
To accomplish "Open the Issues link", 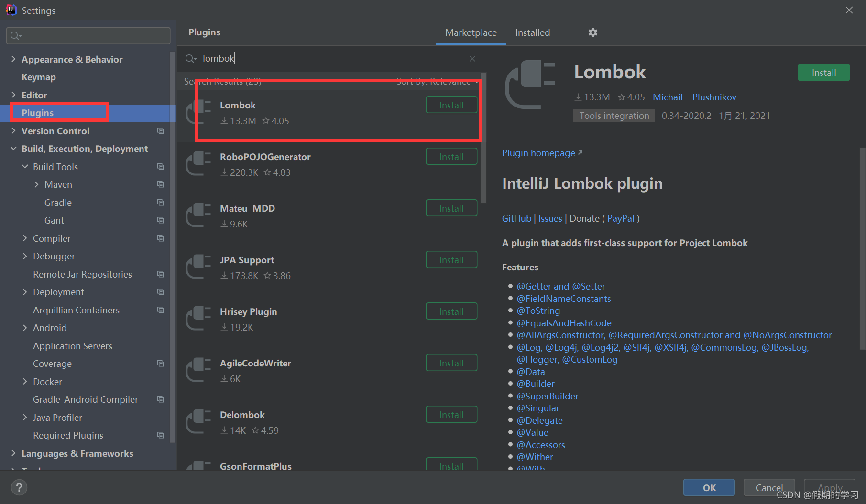I will point(550,218).
